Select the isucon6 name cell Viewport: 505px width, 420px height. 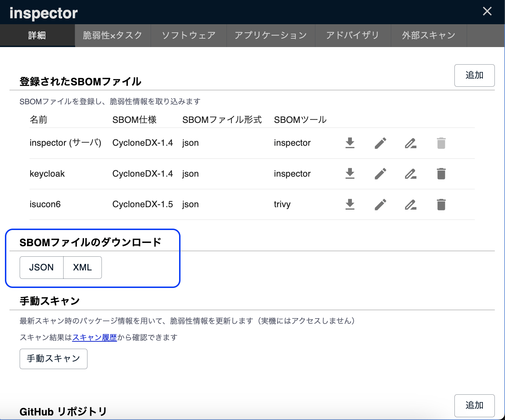click(45, 204)
